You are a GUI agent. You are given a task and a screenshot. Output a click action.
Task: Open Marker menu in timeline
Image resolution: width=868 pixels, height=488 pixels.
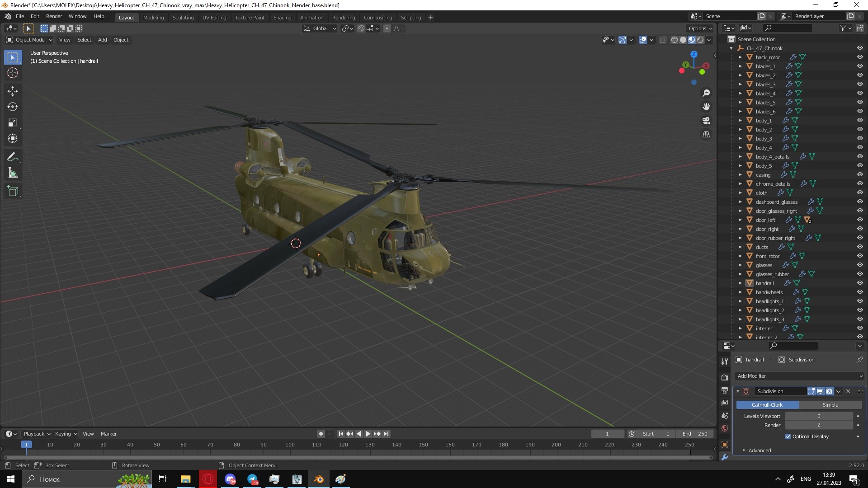coord(108,434)
